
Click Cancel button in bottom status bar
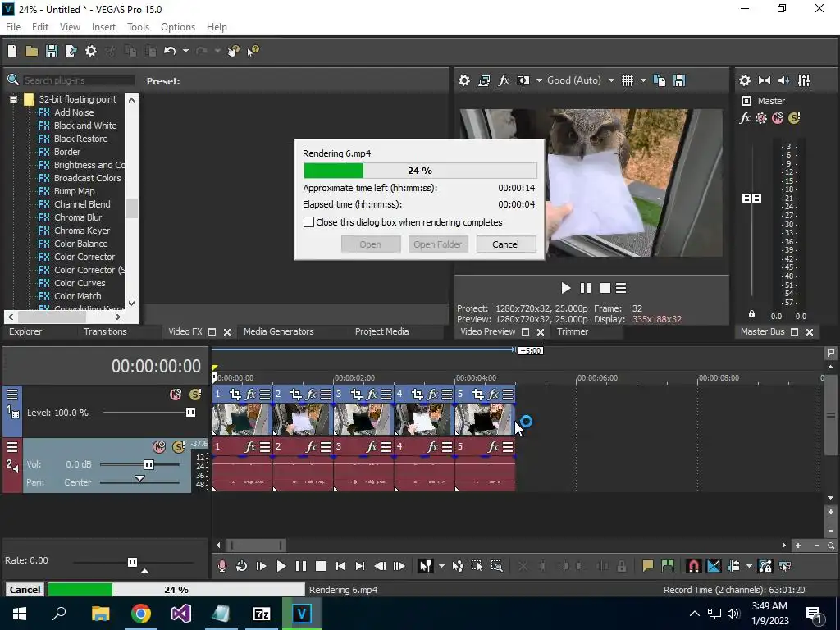25,589
